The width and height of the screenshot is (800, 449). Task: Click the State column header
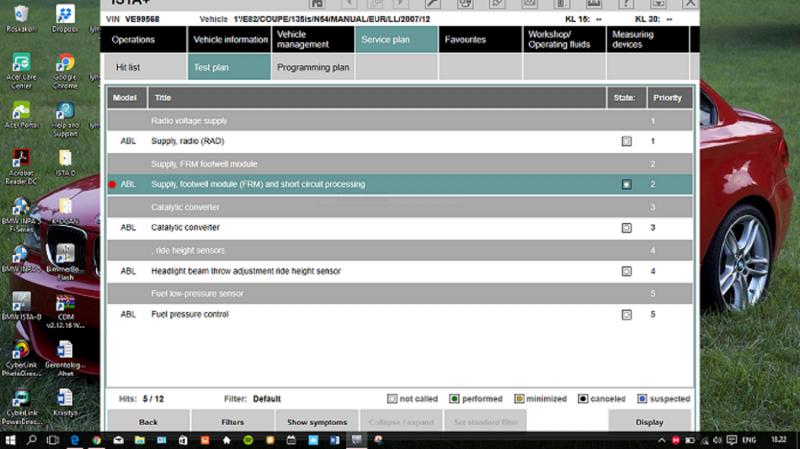tap(624, 98)
